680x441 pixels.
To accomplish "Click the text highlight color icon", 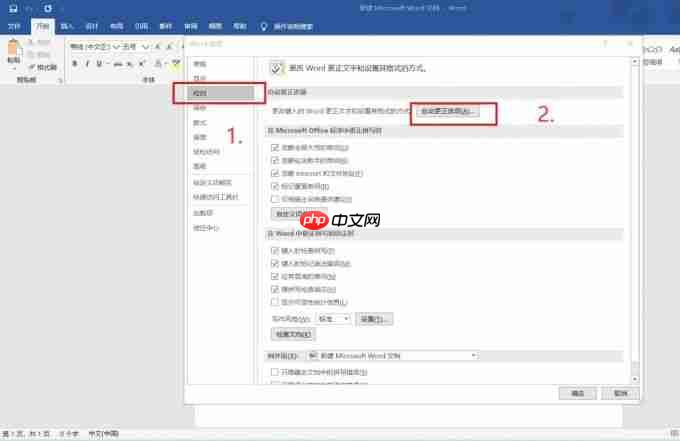I will (x=175, y=64).
